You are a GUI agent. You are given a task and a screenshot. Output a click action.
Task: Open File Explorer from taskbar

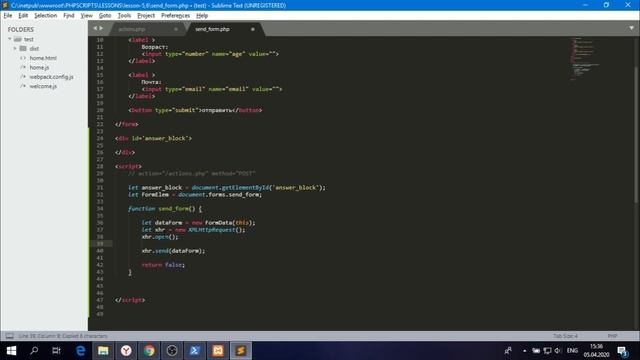[103, 351]
